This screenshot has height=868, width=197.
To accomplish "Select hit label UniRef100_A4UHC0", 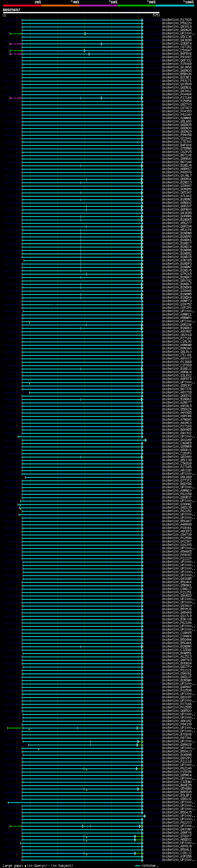I will coord(176,423).
